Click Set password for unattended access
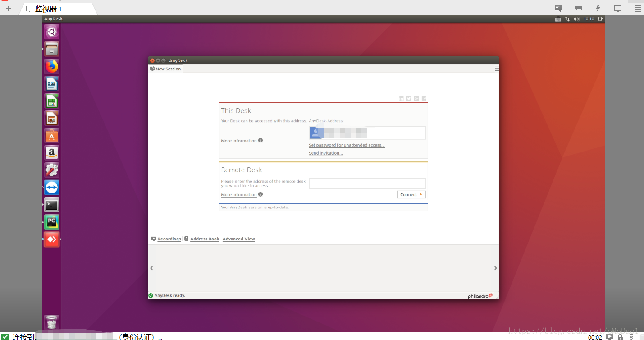 [347, 145]
